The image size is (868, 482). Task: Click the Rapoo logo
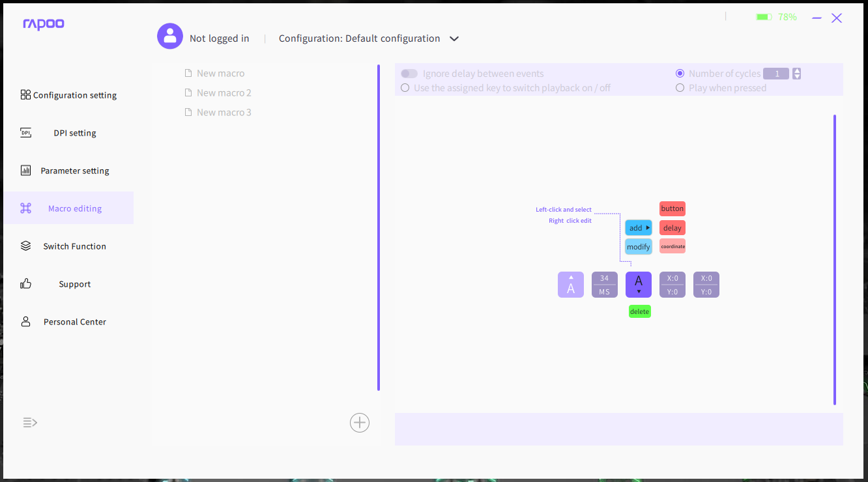click(44, 25)
